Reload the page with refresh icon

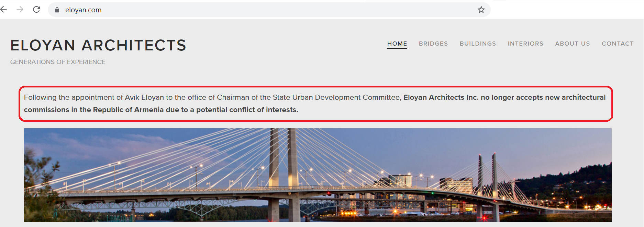36,10
